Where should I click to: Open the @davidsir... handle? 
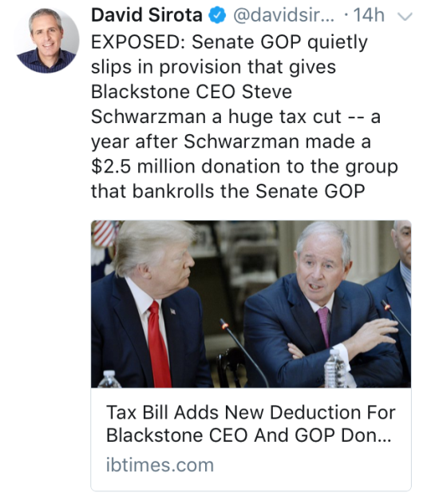[283, 15]
